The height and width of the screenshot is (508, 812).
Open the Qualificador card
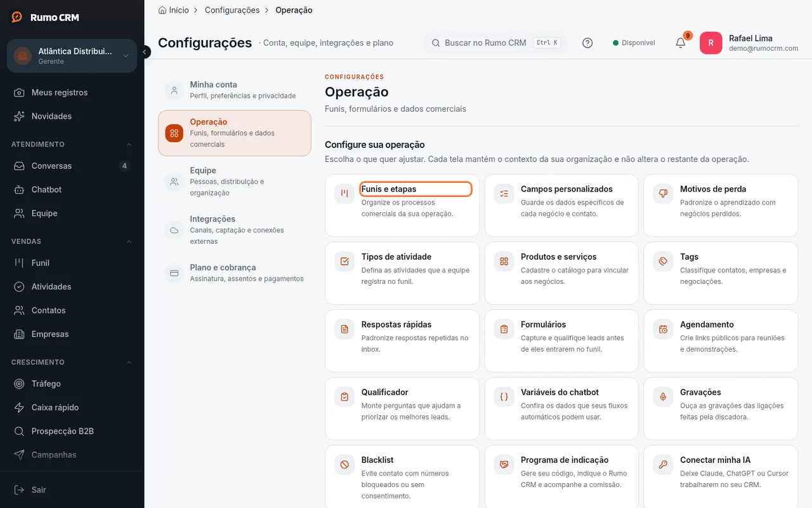(402, 409)
